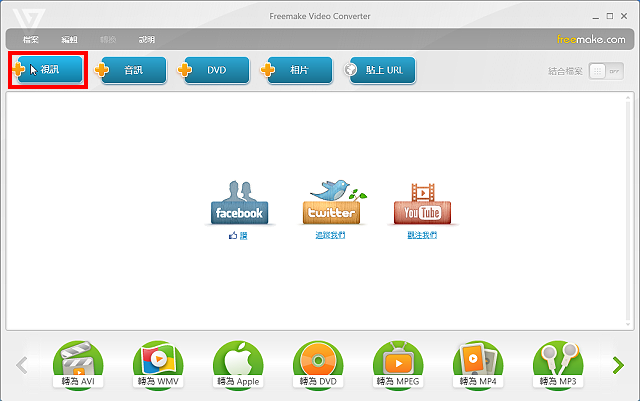Click the YouTube logo icon

(422, 204)
